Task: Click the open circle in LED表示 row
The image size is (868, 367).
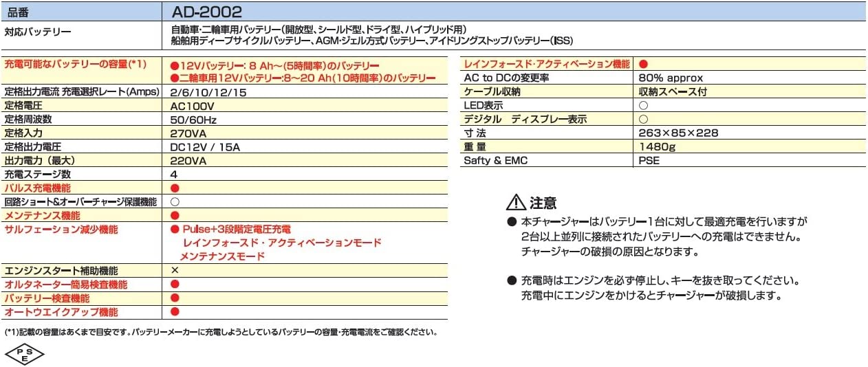Action: coord(643,106)
